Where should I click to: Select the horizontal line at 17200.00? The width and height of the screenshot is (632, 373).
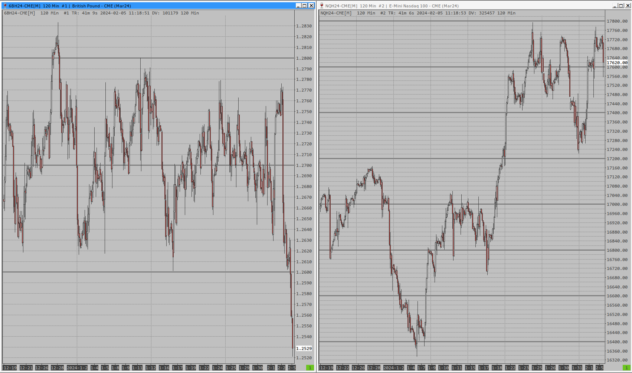coord(462,158)
